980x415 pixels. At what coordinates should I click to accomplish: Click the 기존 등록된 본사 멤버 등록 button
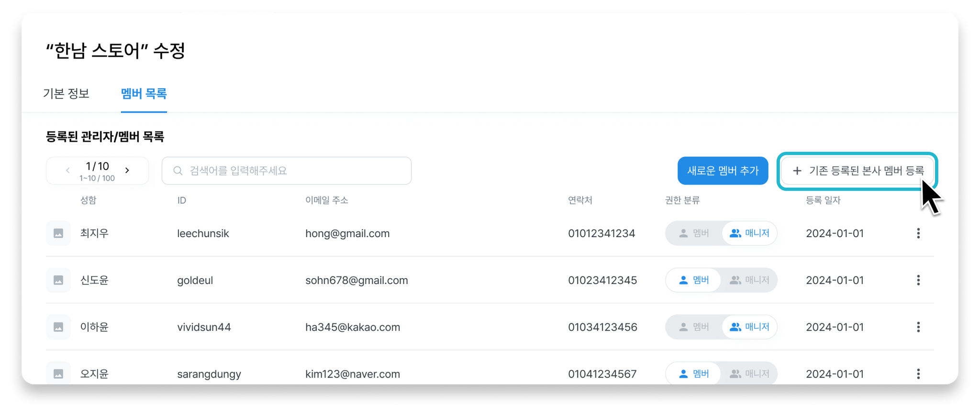(x=857, y=171)
